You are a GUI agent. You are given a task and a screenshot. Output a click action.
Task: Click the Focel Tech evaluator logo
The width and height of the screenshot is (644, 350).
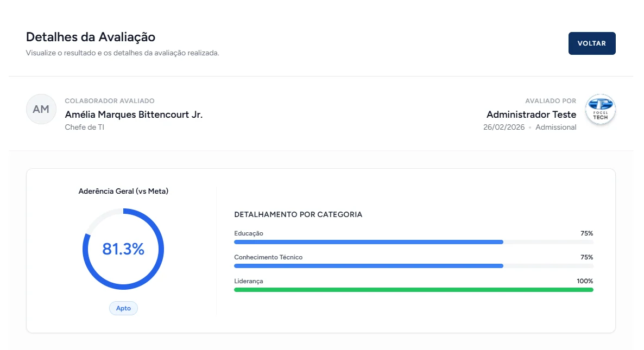[600, 109]
